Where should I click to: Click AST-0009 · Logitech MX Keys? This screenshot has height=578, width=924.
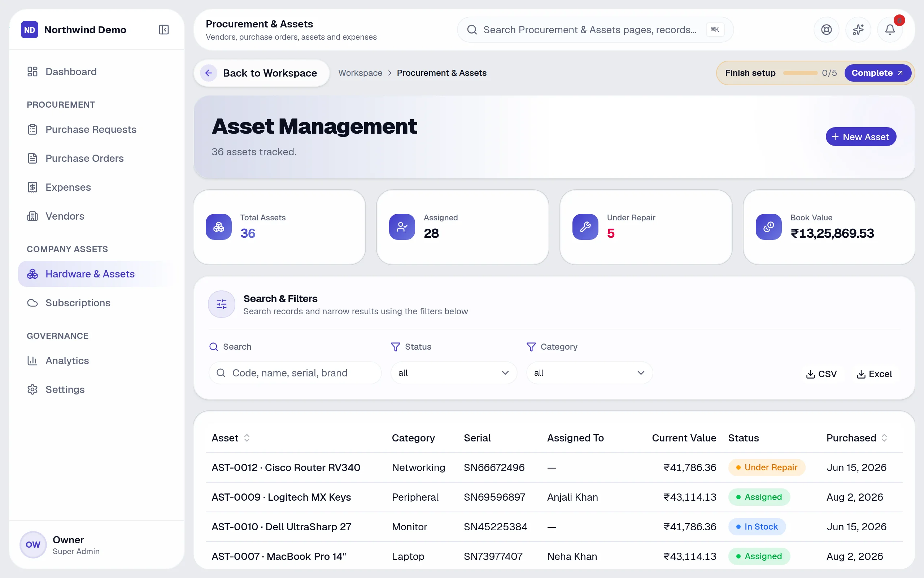point(282,497)
